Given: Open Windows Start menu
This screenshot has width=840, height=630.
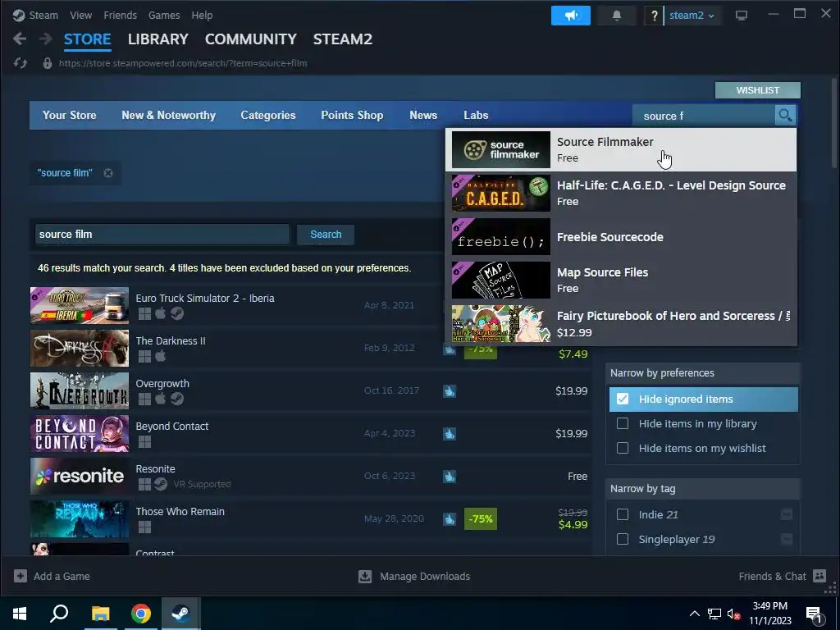Looking at the screenshot, I should click(20, 614).
